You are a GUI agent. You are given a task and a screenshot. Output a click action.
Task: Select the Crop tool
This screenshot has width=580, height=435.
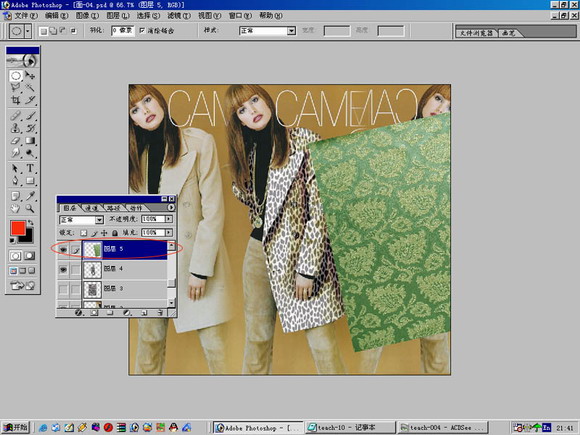[x=16, y=100]
